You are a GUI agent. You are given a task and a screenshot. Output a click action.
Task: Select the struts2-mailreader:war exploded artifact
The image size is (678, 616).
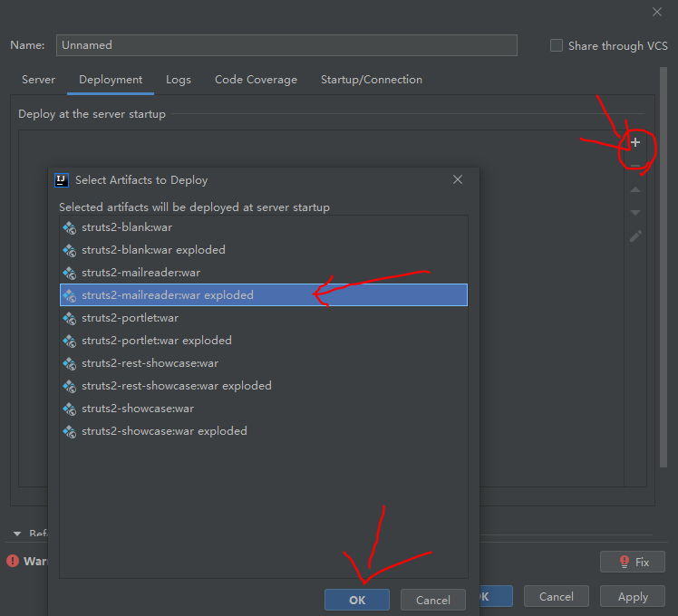tap(264, 294)
